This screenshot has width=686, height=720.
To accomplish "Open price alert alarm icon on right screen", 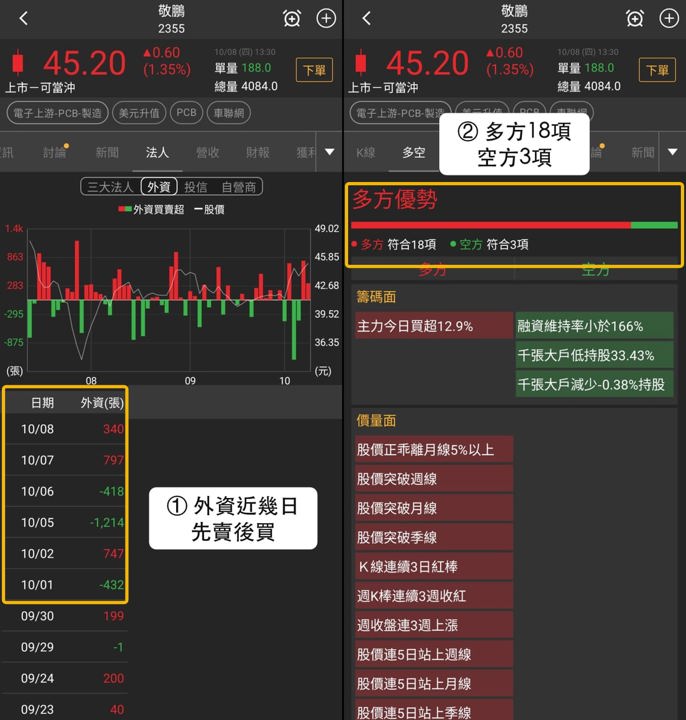I will click(635, 19).
